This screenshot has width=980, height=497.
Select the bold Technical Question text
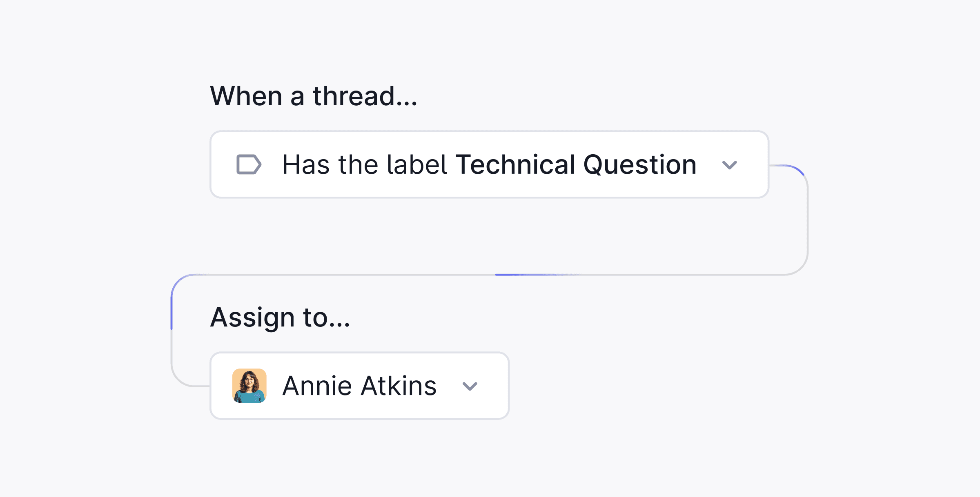576,164
